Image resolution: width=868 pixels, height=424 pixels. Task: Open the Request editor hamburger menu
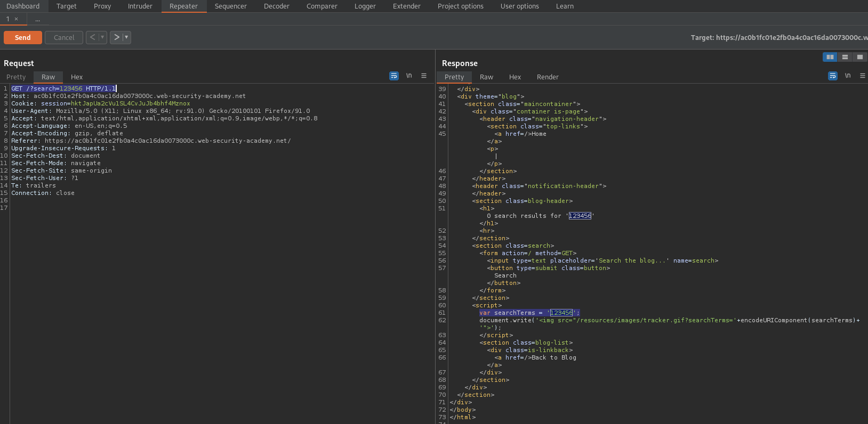[x=424, y=76]
